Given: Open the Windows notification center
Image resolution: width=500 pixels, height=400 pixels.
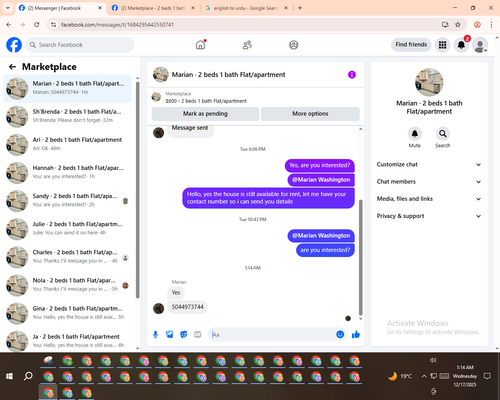Looking at the screenshot, I should click(487, 376).
